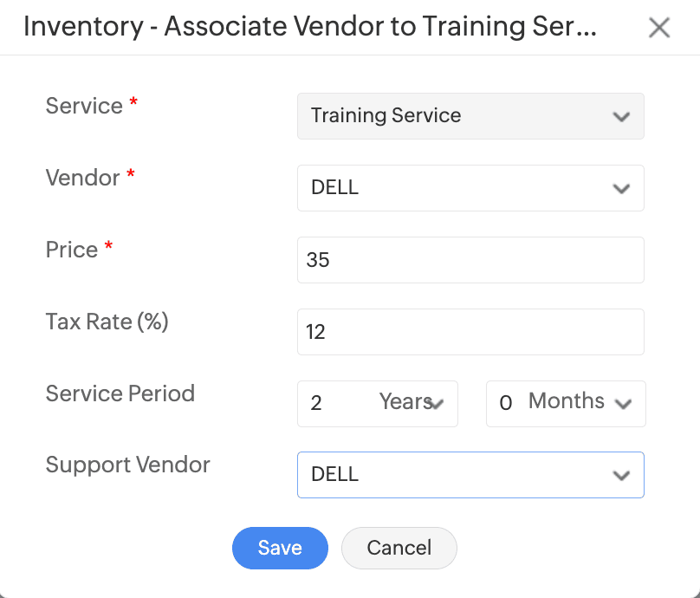The width and height of the screenshot is (700, 598).
Task: Click the DELL value in Support Vendor
Action: pyautogui.click(x=334, y=475)
